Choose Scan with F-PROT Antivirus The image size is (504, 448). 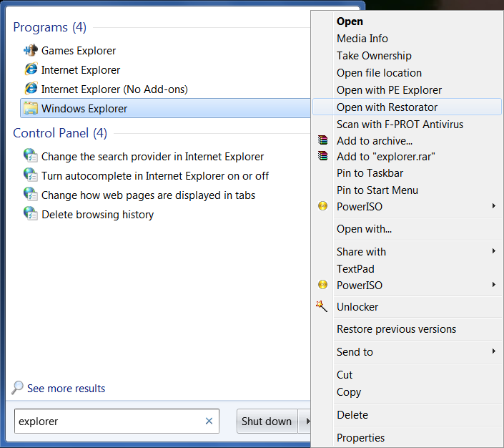400,125
